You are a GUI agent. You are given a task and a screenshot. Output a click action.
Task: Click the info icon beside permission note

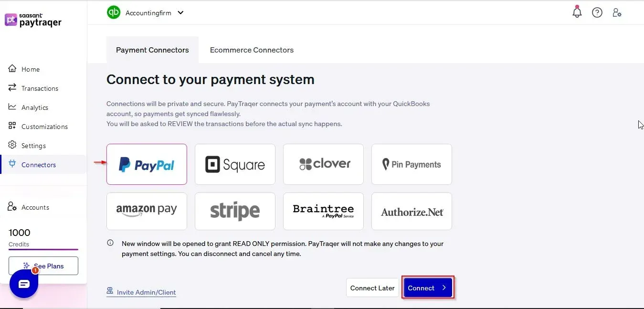110,243
